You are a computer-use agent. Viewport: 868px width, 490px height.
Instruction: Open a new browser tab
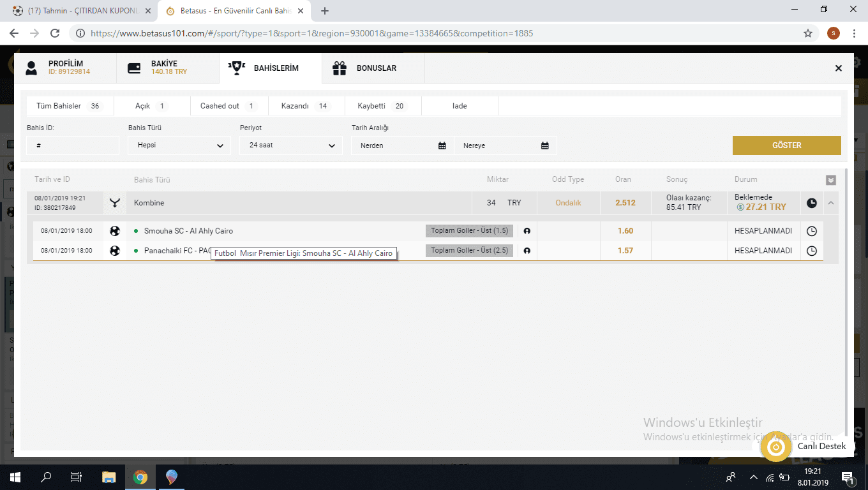[x=325, y=11]
